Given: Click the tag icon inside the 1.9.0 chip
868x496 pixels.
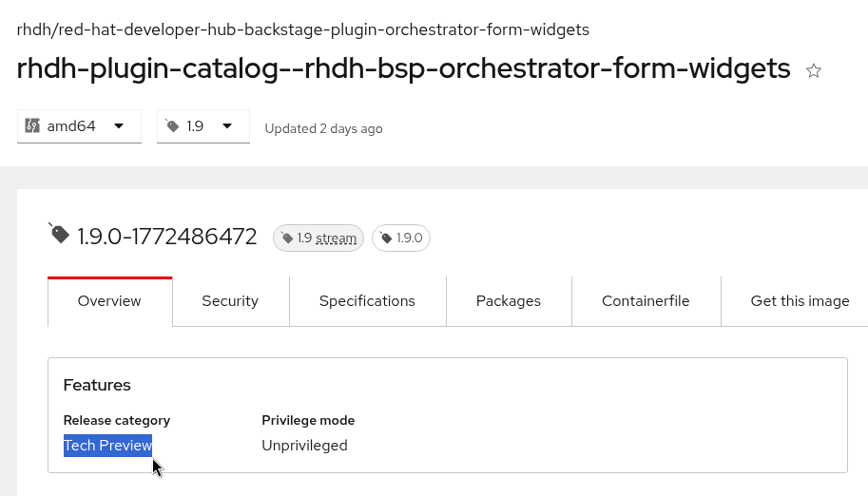Looking at the screenshot, I should tap(386, 238).
